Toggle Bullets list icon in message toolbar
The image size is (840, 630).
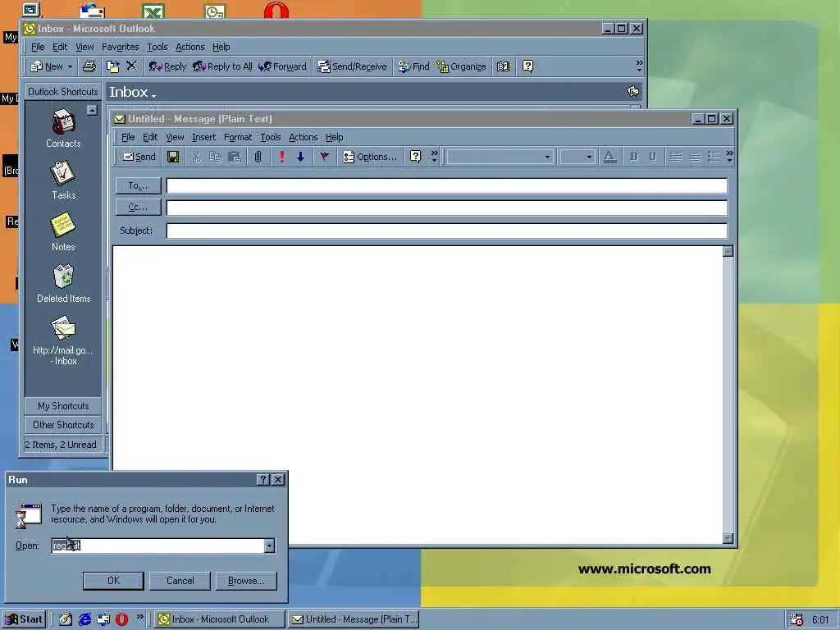pos(714,157)
